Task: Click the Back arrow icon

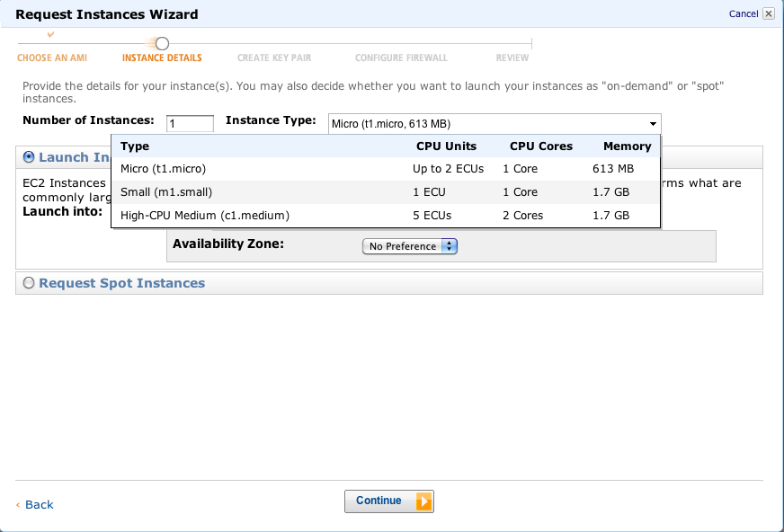Action: coord(18,505)
